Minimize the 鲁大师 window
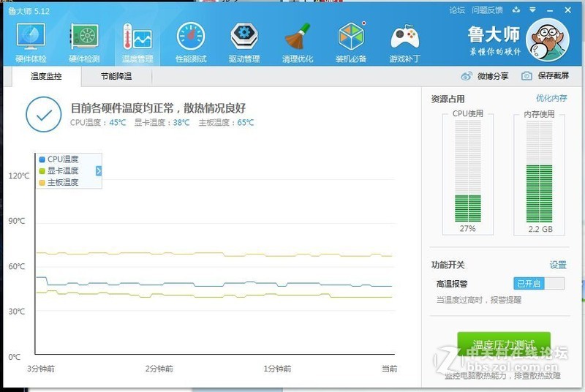 tap(550, 10)
